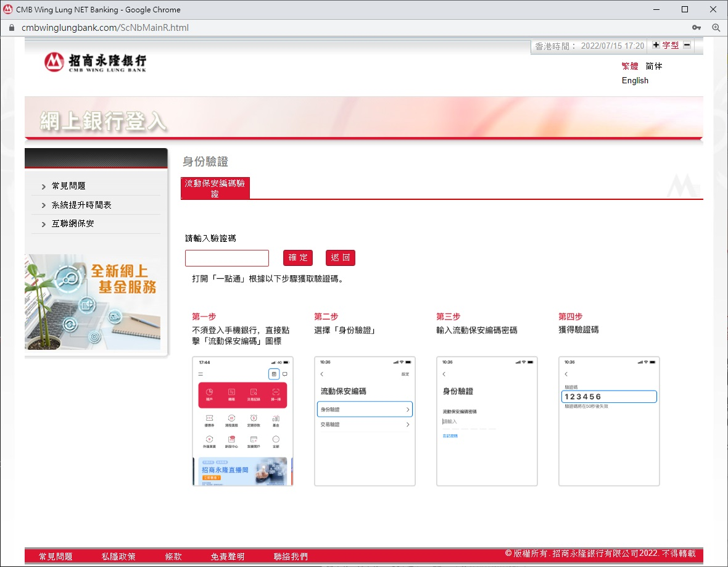728x567 pixels.
Task: View site info via the padlock icon
Action: tap(12, 28)
